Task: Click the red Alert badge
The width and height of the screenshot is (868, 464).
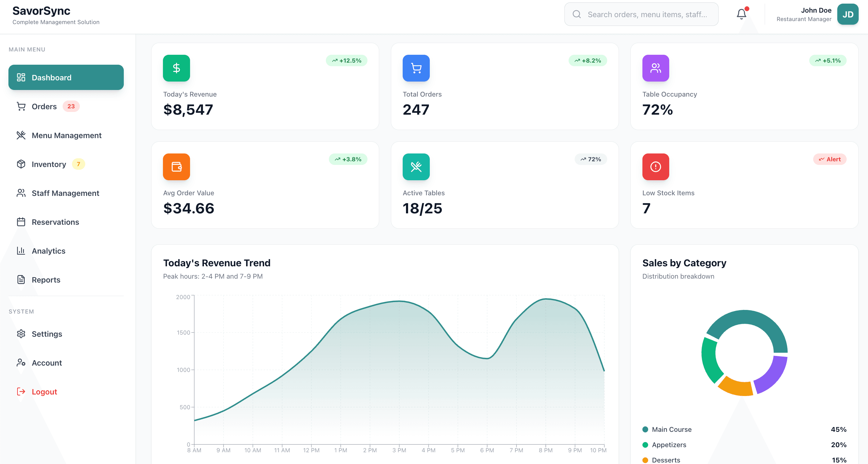Action: tap(829, 159)
